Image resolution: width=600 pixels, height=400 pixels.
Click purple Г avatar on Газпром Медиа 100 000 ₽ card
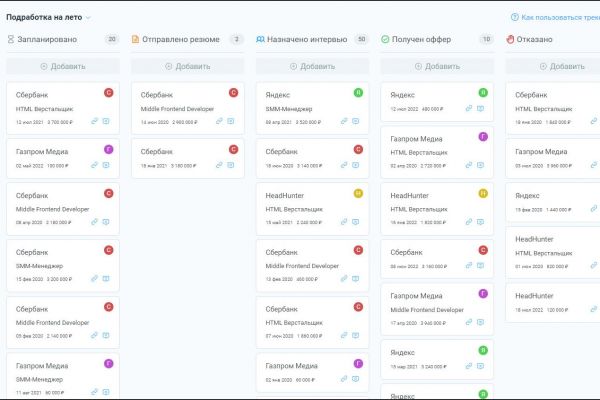[109, 149]
